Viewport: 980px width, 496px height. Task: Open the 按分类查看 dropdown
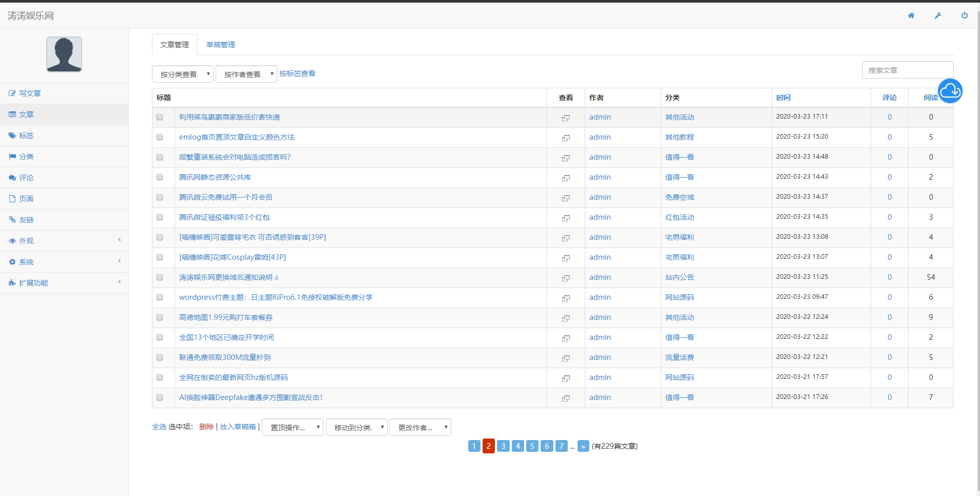click(183, 74)
